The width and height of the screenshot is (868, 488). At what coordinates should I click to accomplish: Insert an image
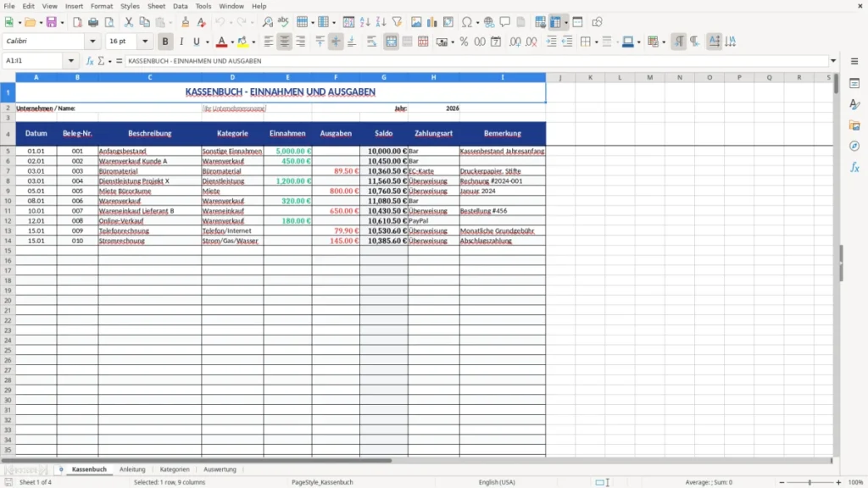pos(416,22)
